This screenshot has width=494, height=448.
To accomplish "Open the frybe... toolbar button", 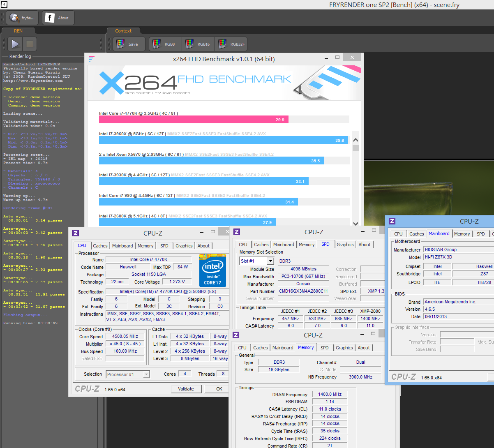I will 23,18.
